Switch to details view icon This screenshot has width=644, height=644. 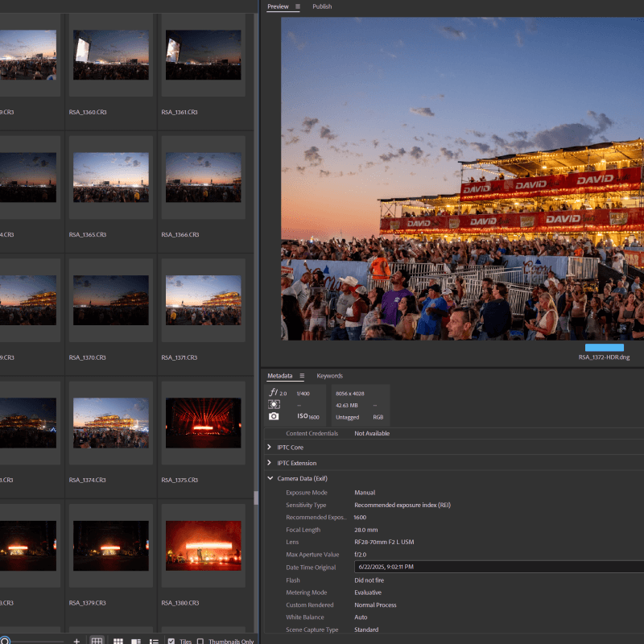(135, 641)
